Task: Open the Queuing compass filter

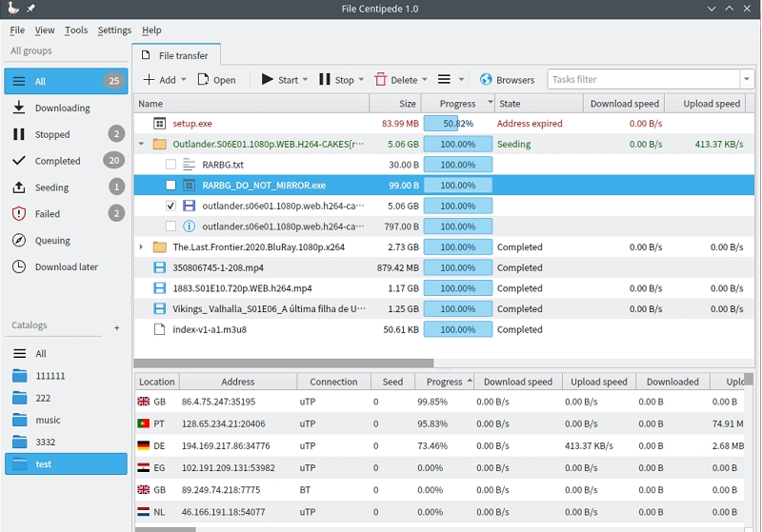Action: [52, 241]
